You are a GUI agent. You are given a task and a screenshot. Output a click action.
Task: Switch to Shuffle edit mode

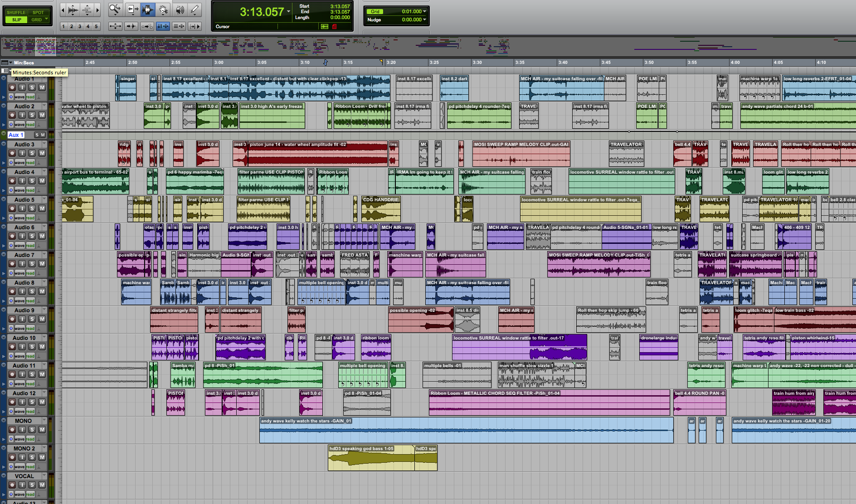pyautogui.click(x=16, y=13)
